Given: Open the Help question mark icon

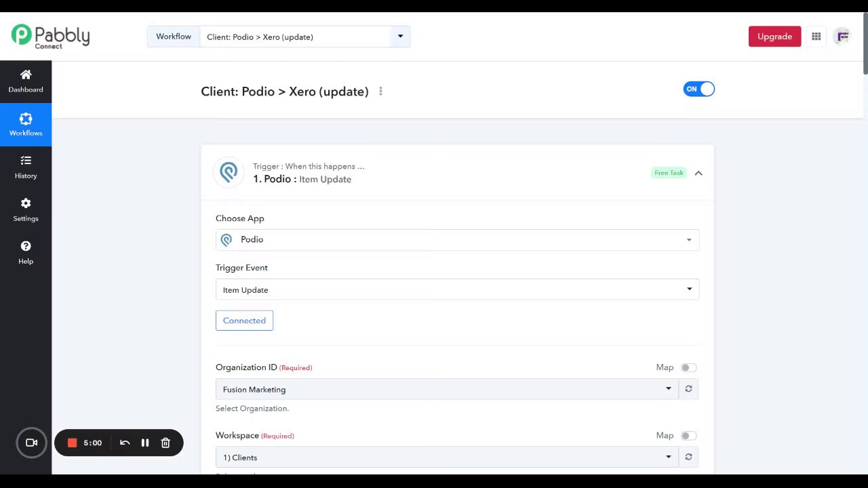Looking at the screenshot, I should click(x=26, y=246).
